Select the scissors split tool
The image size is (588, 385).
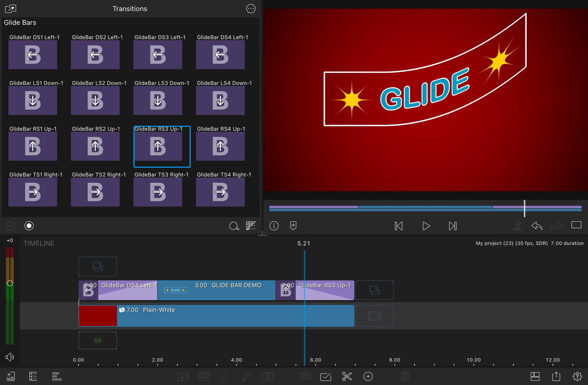347,376
